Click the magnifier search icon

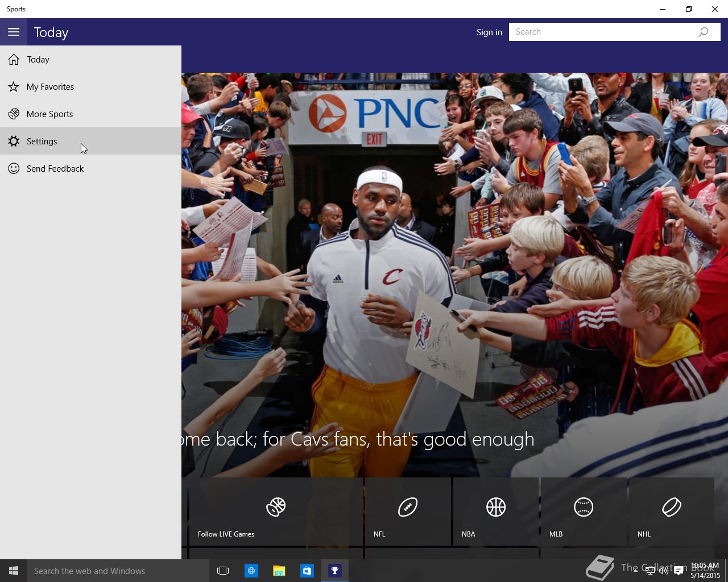704,32
